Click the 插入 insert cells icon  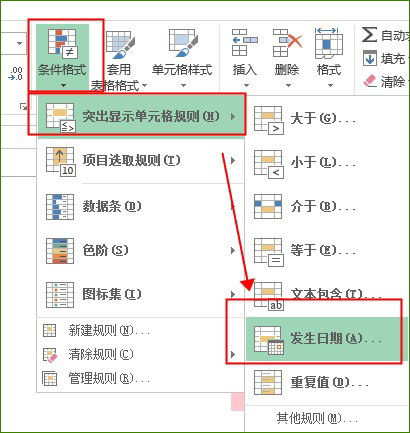click(245, 42)
